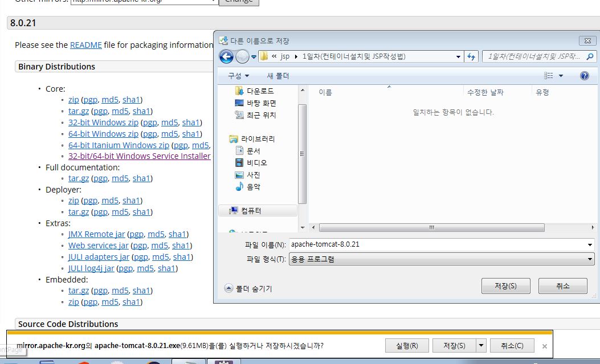
Task: Click the magnifier icon in the search box
Action: [x=590, y=56]
